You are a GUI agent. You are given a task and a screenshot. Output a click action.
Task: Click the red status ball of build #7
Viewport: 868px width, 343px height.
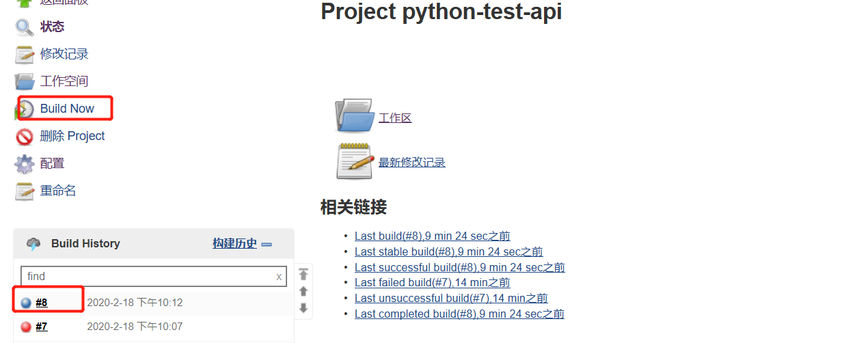click(x=26, y=327)
